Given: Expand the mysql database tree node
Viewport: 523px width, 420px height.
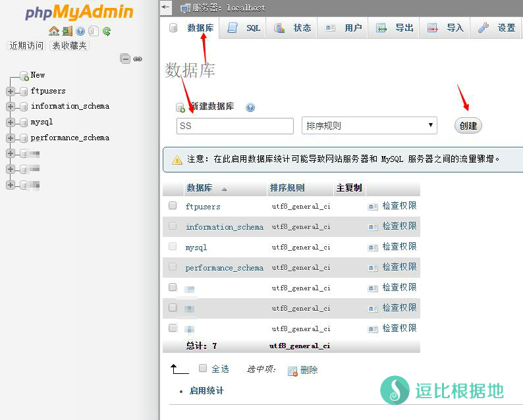Looking at the screenshot, I should tap(10, 122).
